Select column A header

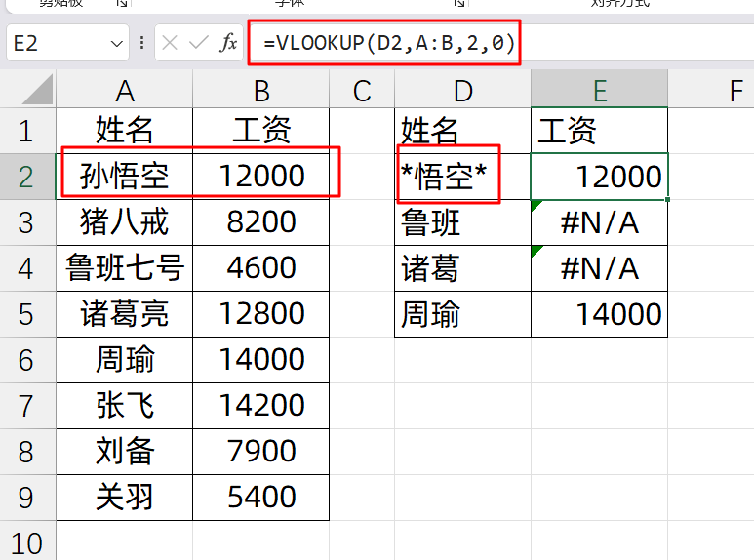pos(125,89)
